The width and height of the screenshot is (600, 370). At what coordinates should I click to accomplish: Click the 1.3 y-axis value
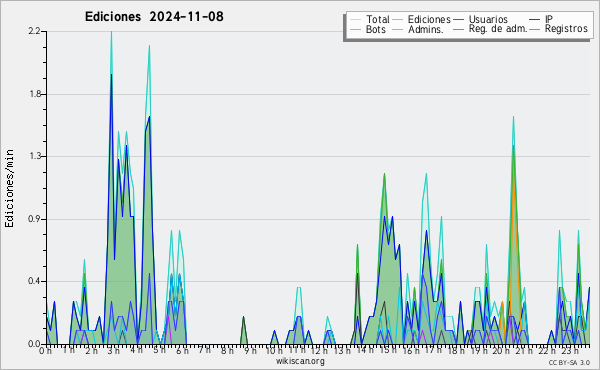(x=34, y=156)
